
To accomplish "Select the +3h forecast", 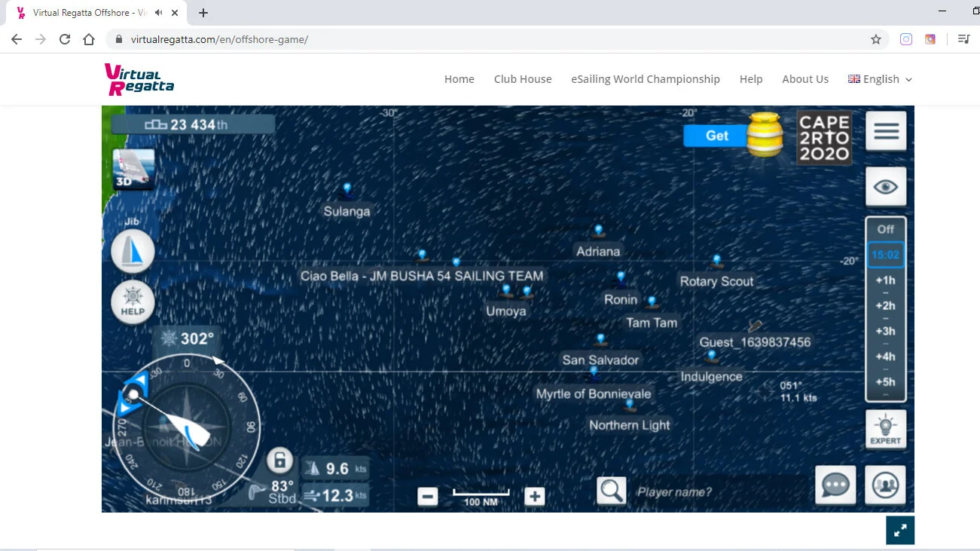I will click(886, 331).
